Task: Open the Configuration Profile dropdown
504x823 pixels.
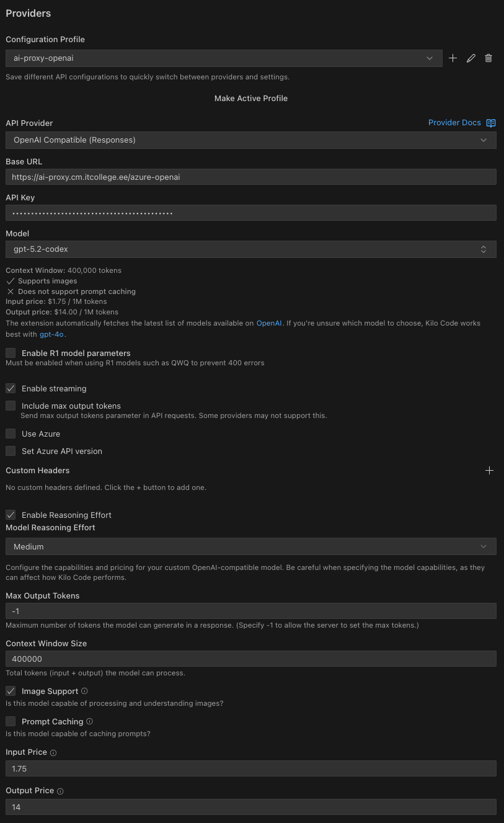Action: tap(224, 58)
